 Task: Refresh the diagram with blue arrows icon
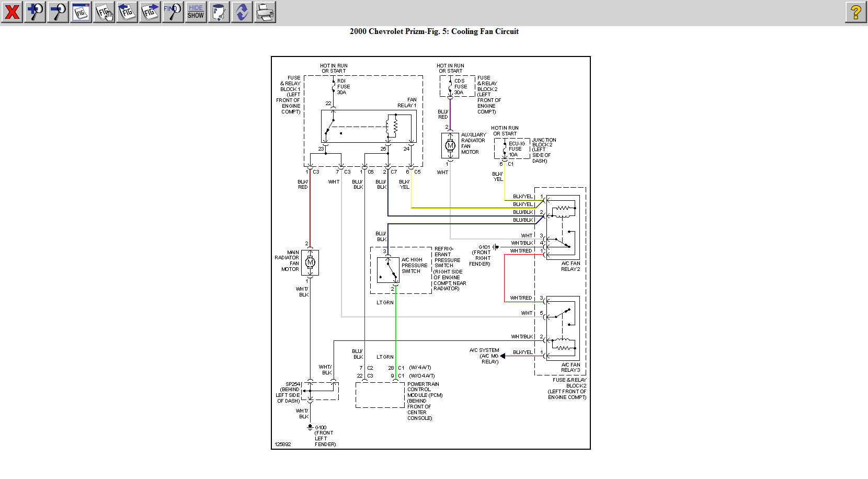(242, 12)
